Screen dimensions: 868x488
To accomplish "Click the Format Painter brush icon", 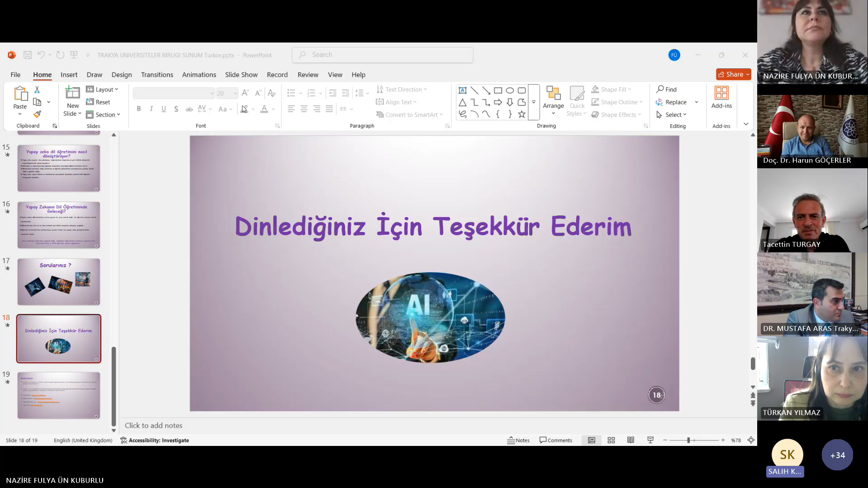I will click(37, 114).
